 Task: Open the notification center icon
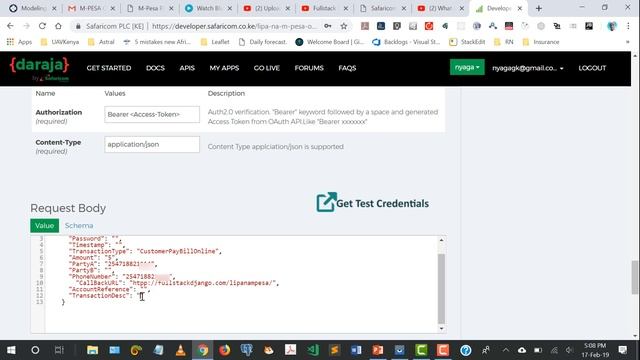[x=623, y=350]
